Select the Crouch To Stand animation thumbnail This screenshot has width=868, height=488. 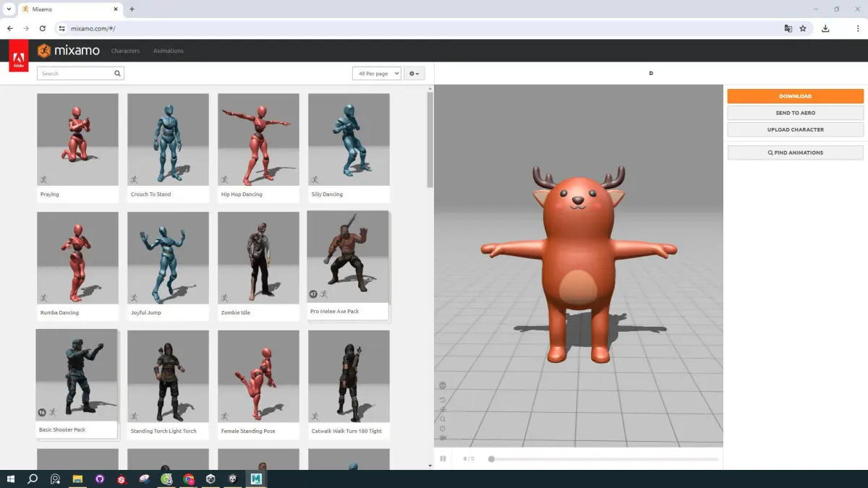[168, 140]
